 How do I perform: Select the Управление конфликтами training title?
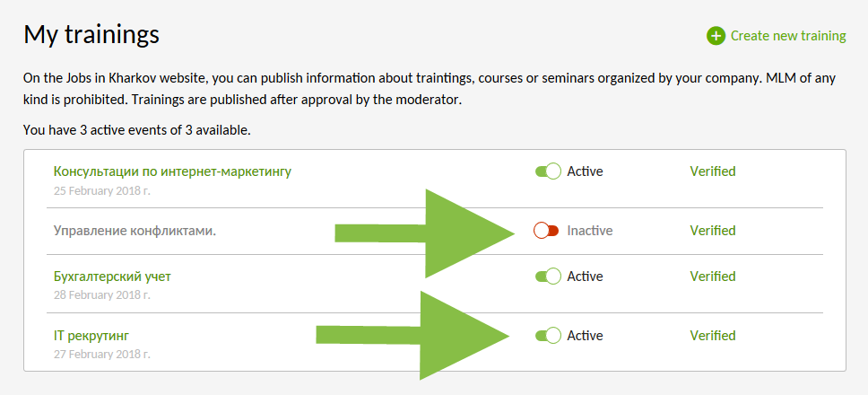tap(135, 231)
